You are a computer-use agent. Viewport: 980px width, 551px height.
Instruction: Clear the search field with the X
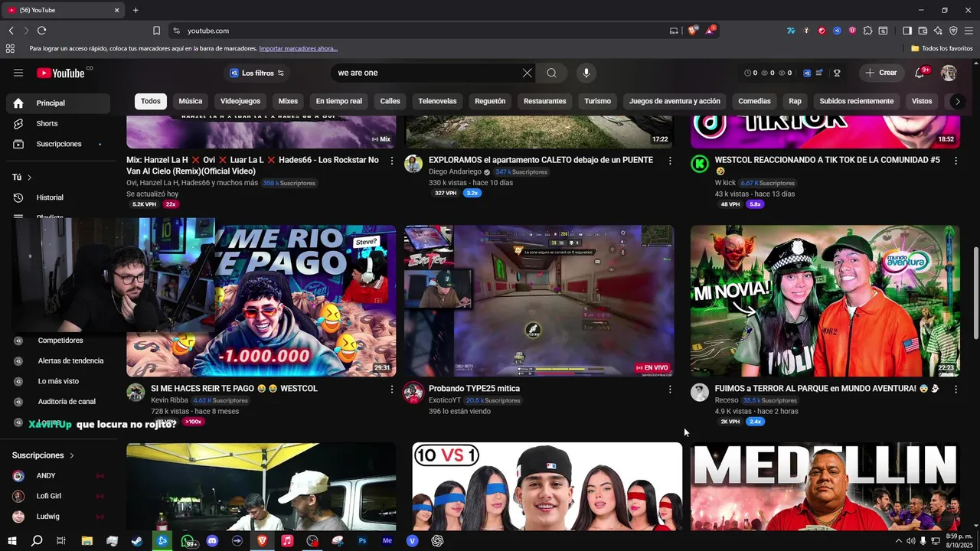pyautogui.click(x=528, y=73)
